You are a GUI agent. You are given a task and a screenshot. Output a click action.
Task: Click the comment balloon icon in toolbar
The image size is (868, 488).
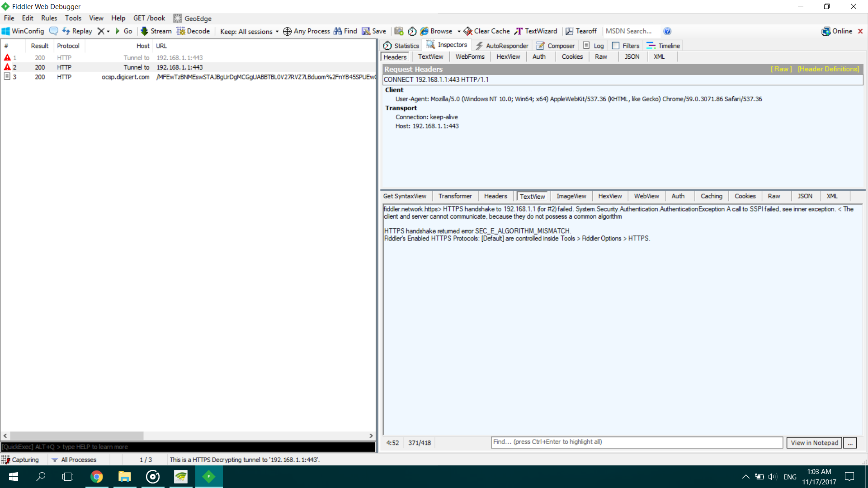point(53,31)
